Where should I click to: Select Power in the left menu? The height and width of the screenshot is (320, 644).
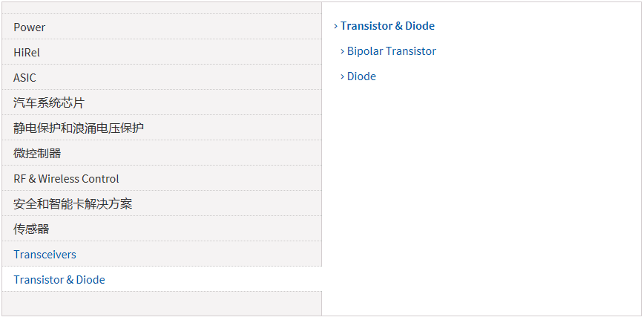pyautogui.click(x=30, y=27)
